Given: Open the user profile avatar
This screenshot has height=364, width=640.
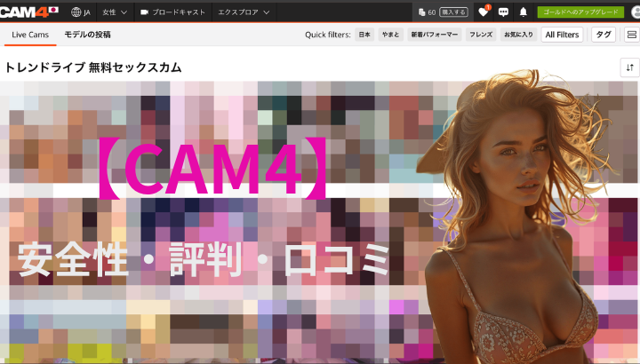Looking at the screenshot, I should pyautogui.click(x=636, y=12).
